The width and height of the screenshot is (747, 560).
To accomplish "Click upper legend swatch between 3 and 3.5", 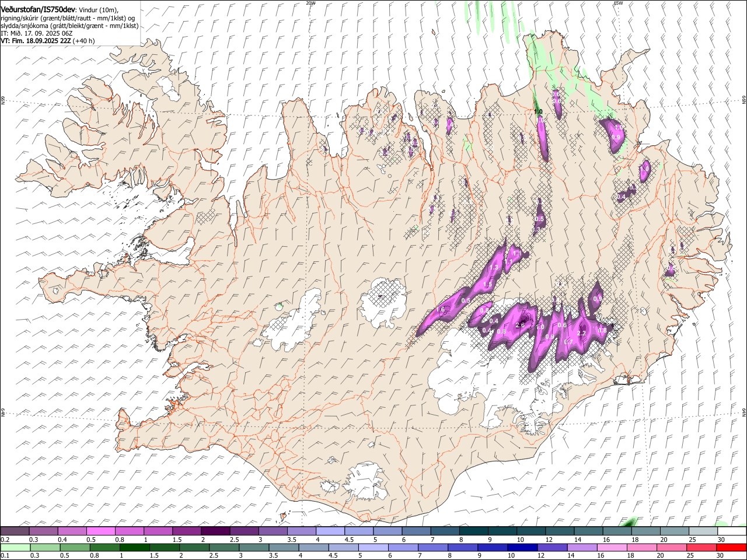I will pyautogui.click(x=273, y=531).
